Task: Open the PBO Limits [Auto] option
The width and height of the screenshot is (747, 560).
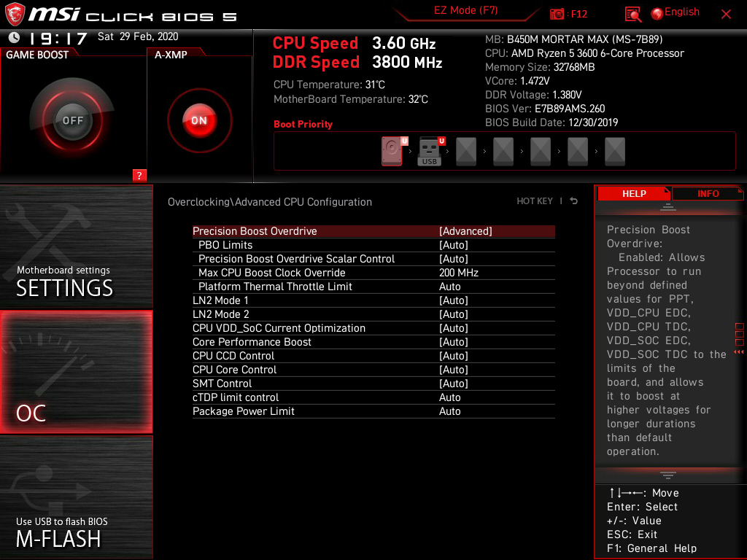Action: [x=373, y=245]
